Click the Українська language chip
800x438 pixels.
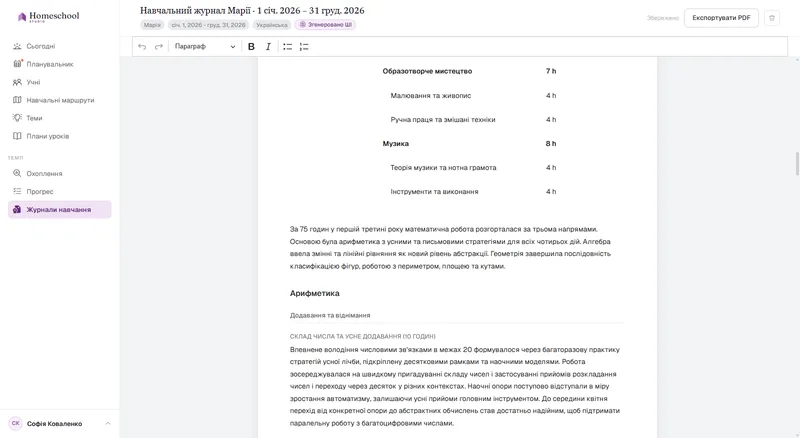click(x=272, y=25)
